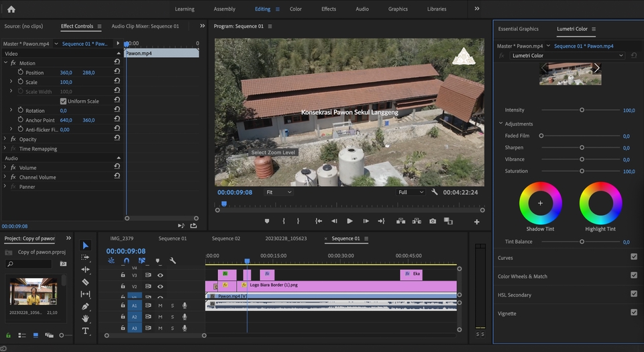Select the Track Select Forward tool
This screenshot has height=352, width=644.
[85, 257]
